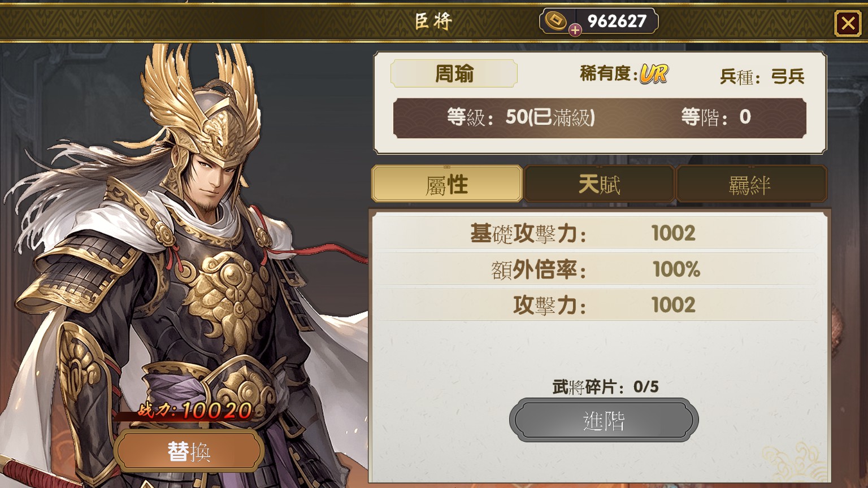This screenshot has height=488, width=868.
Task: Close the 臣将 general screen
Action: click(x=848, y=23)
